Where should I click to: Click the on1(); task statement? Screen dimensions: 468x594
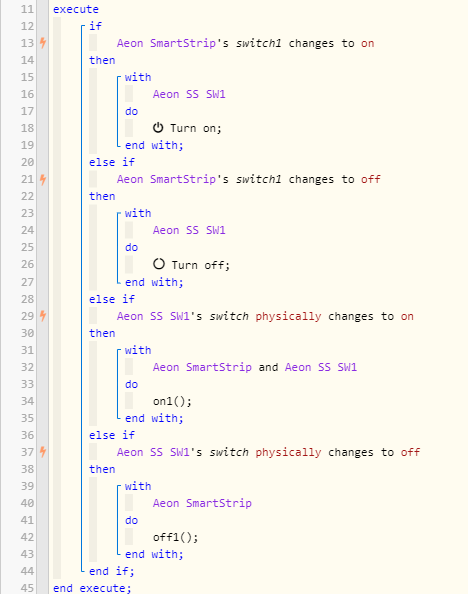[x=172, y=401]
